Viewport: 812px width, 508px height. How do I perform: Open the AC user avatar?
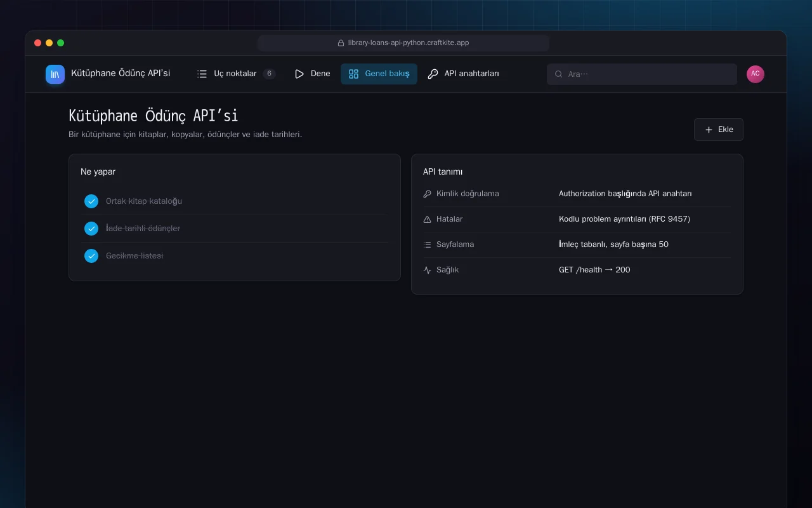coord(756,74)
